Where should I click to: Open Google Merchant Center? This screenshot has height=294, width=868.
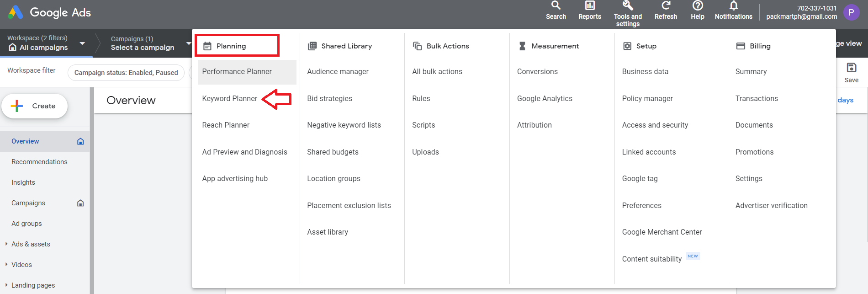(x=662, y=232)
